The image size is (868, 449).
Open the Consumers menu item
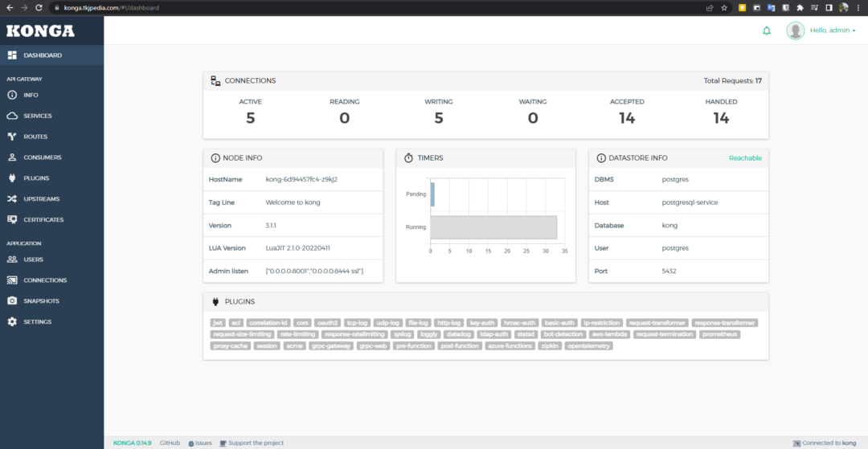point(42,157)
